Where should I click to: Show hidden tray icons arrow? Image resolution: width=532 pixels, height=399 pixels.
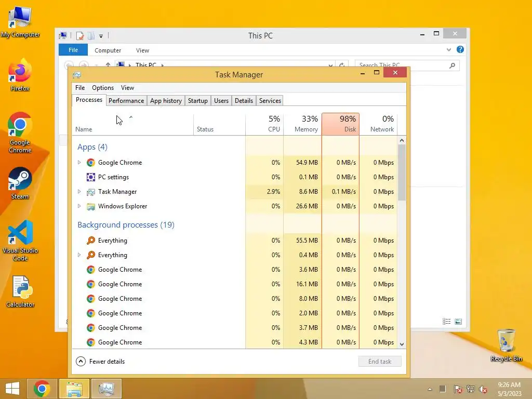[430, 389]
